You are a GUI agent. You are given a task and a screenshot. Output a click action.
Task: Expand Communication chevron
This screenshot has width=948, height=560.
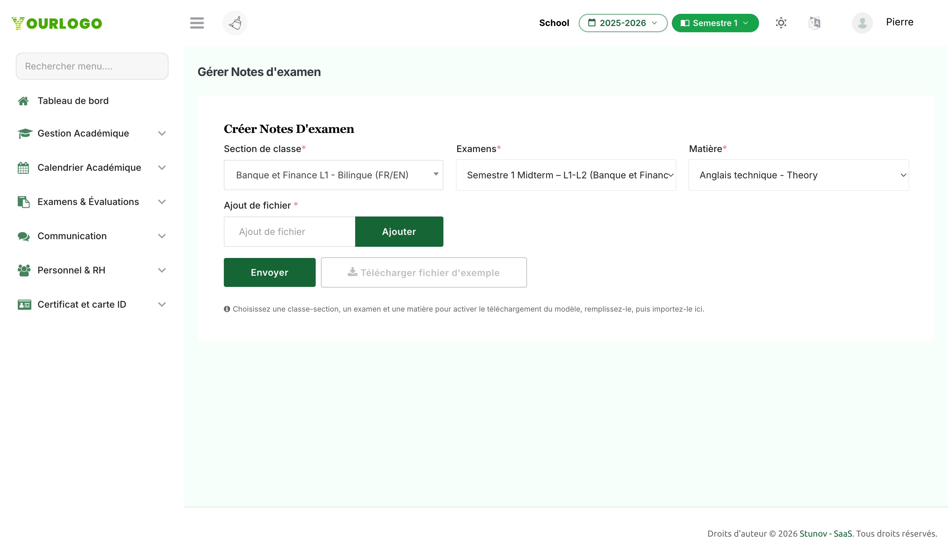[x=162, y=236]
